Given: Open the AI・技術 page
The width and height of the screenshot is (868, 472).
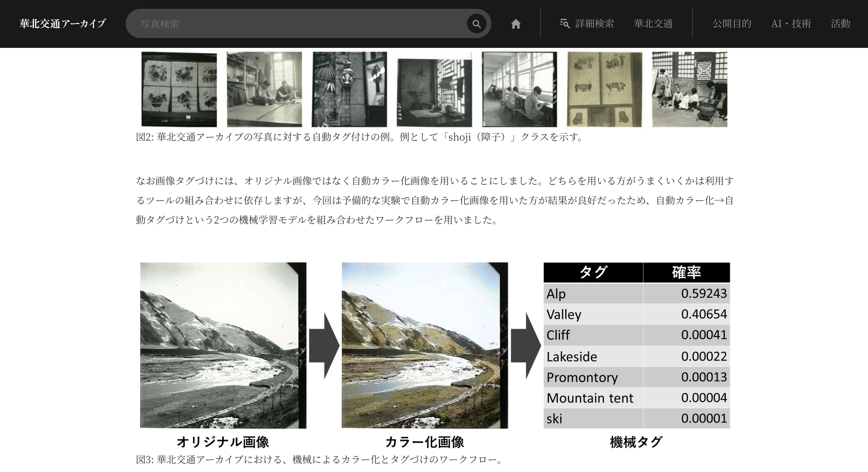Looking at the screenshot, I should click(x=790, y=23).
